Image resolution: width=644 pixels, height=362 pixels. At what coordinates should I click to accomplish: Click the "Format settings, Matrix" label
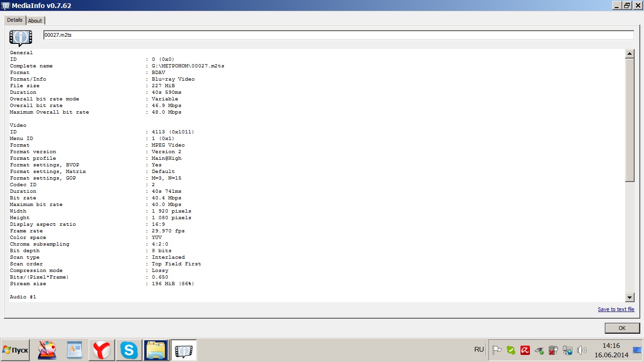pos(48,172)
